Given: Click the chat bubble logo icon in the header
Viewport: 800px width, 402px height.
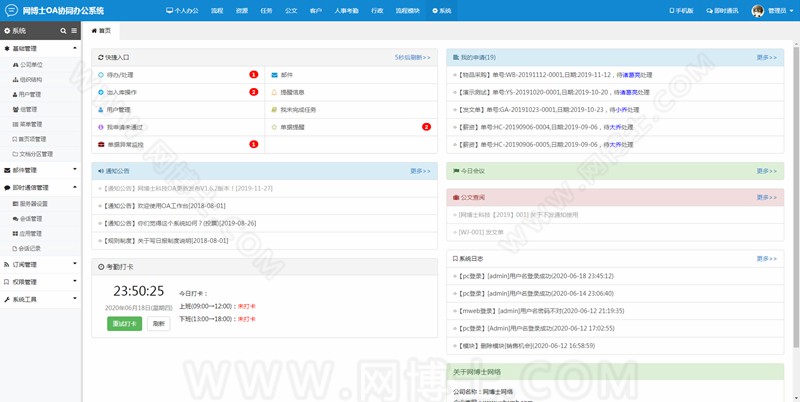Looking at the screenshot, I should pyautogui.click(x=11, y=10).
